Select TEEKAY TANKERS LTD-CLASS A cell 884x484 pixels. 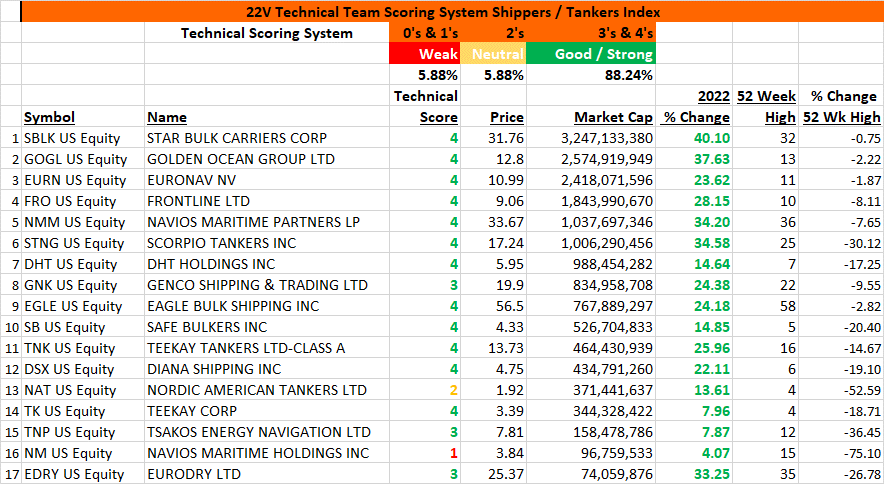click(x=267, y=348)
